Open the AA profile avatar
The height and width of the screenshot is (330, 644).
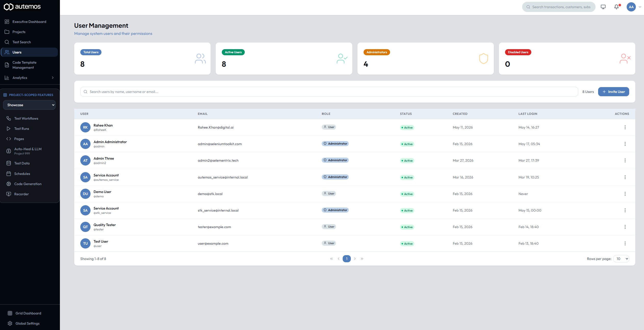pyautogui.click(x=631, y=7)
